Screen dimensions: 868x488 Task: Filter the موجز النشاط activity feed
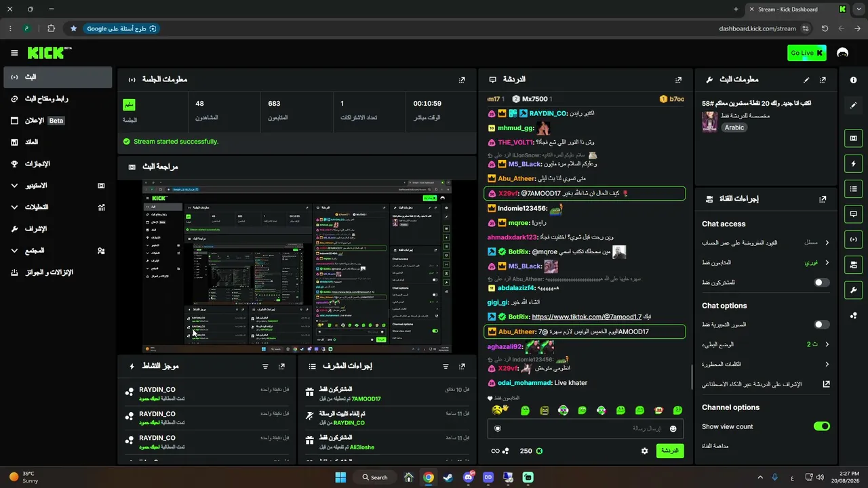coord(265,367)
